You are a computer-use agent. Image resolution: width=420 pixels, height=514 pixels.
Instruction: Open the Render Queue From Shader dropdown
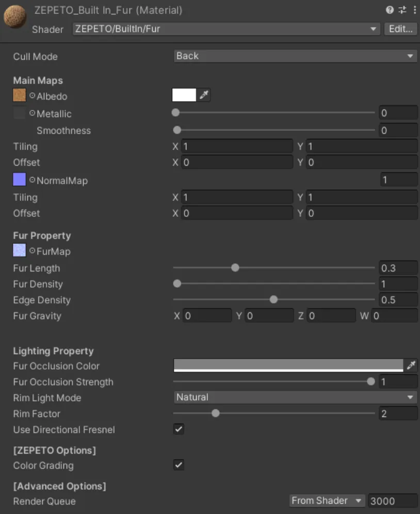tap(327, 501)
